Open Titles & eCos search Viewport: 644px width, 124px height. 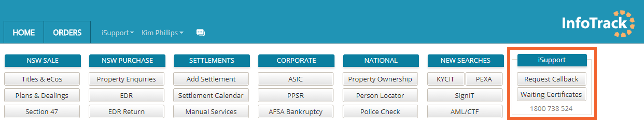pos(42,79)
